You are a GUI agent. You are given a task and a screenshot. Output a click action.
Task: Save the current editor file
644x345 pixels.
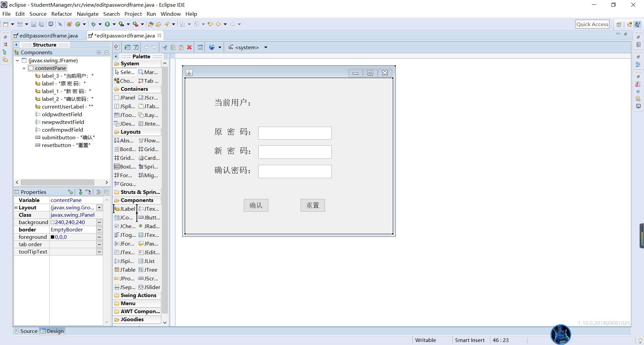pos(34,24)
